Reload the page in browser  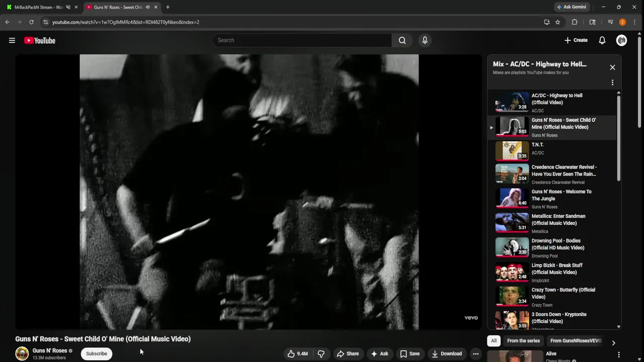click(x=31, y=22)
